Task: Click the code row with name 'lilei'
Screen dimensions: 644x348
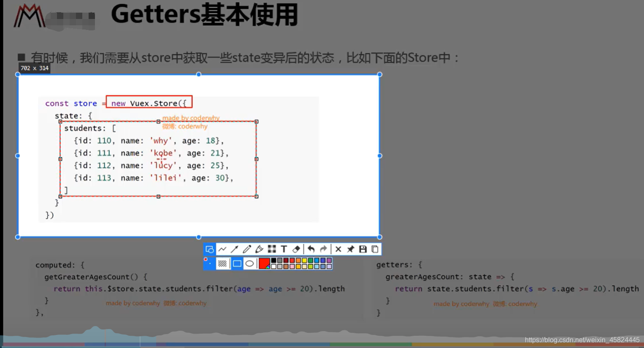Action: point(154,178)
